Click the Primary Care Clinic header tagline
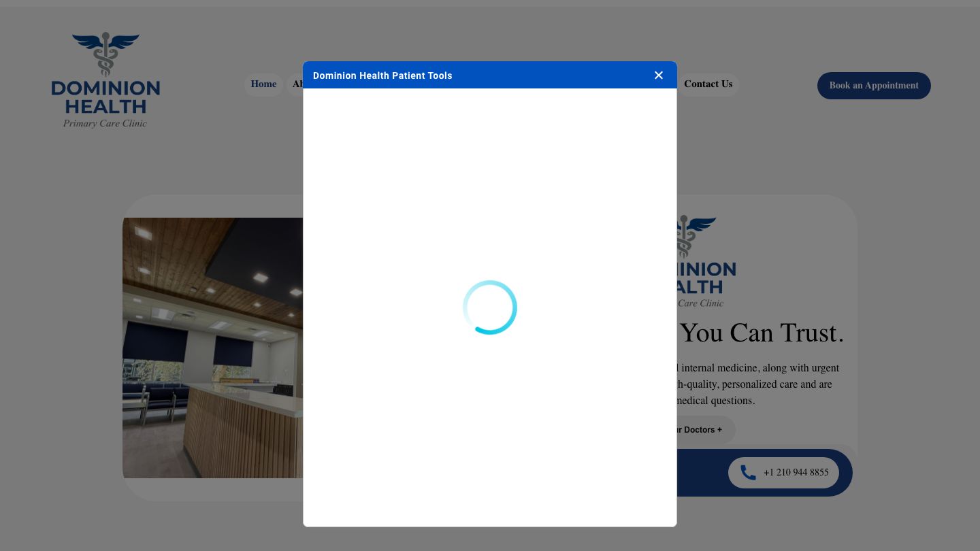The width and height of the screenshot is (980, 551). [x=105, y=124]
